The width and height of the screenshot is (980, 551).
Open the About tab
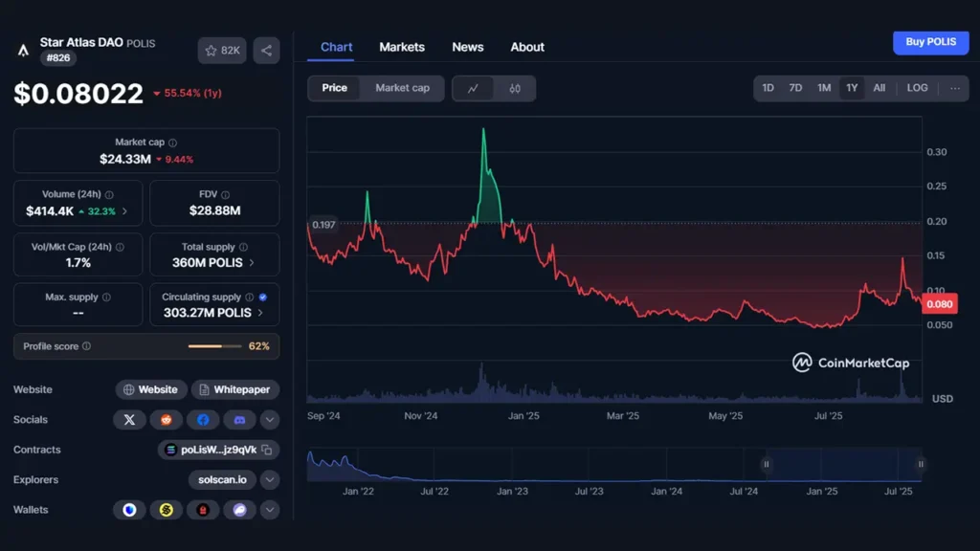(x=527, y=47)
